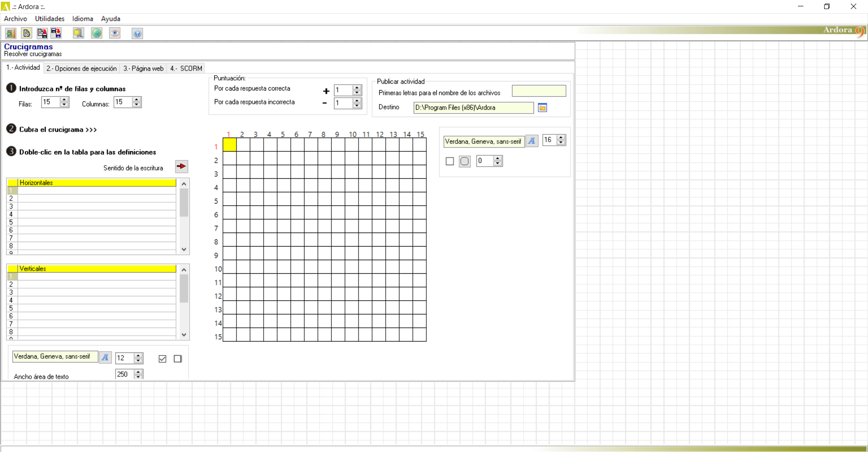Open a new crossword activity

click(x=26, y=33)
